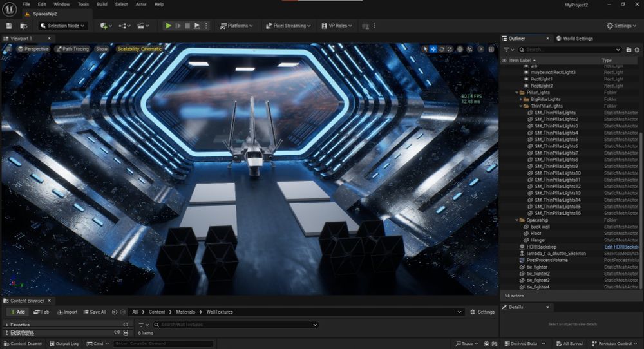Expand the Platforms dropdown

click(236, 26)
